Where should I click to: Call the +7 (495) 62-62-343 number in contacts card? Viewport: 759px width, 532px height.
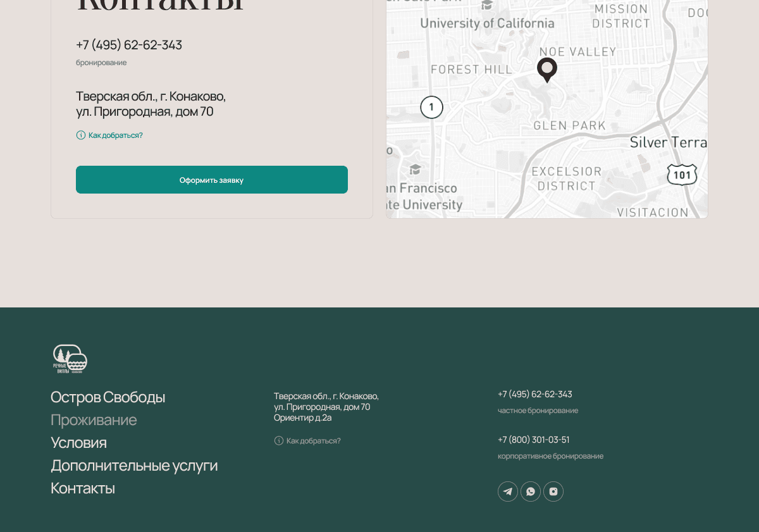point(129,45)
